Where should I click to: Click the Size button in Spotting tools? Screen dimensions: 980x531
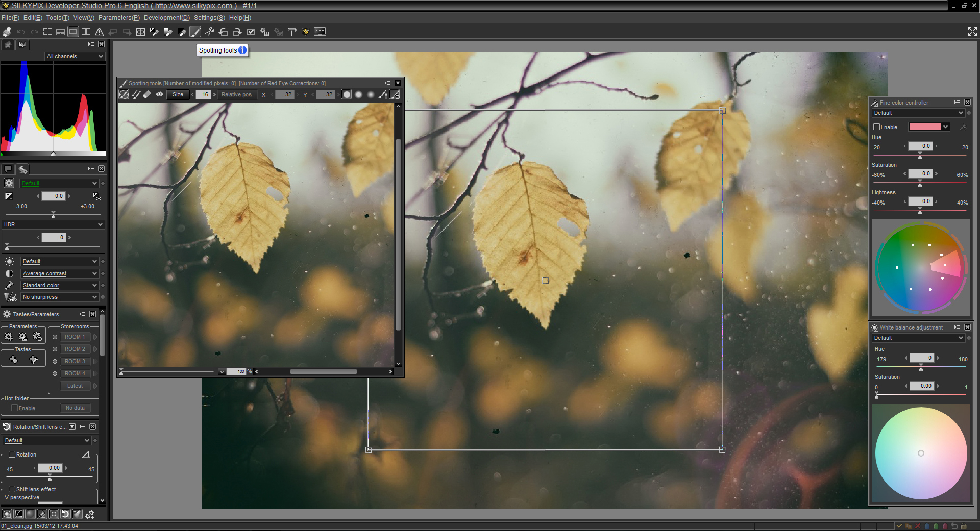click(x=178, y=94)
